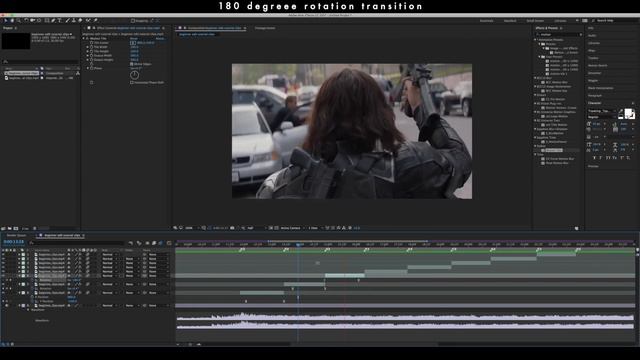Expand the Tile Height property
Screen dimensions: 640x360
[x=87, y=51]
